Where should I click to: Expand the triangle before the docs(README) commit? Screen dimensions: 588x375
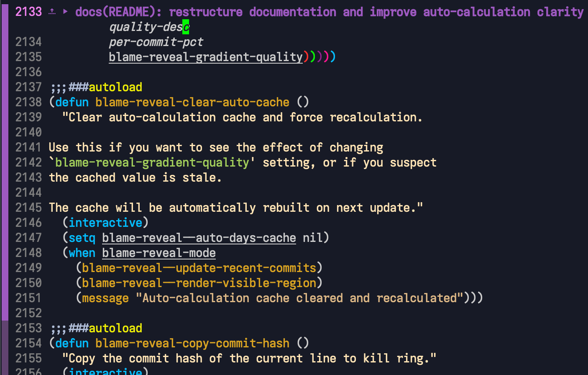[x=65, y=12]
